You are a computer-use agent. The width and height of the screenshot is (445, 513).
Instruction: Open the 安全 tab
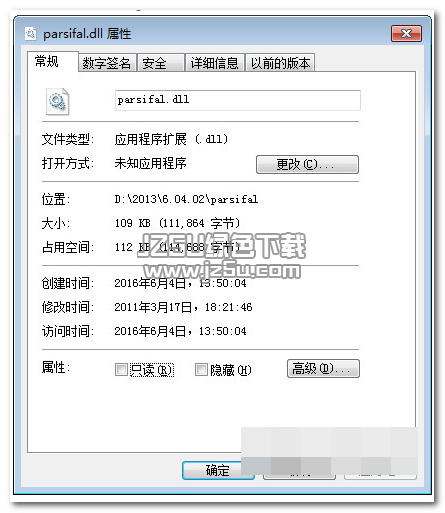click(x=160, y=63)
